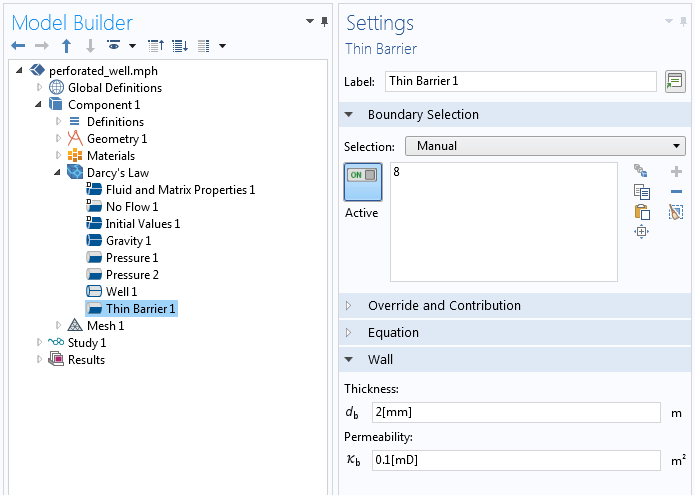Click the back arrow in Model Builder toolbar
This screenshot has height=495, width=695.
point(18,46)
